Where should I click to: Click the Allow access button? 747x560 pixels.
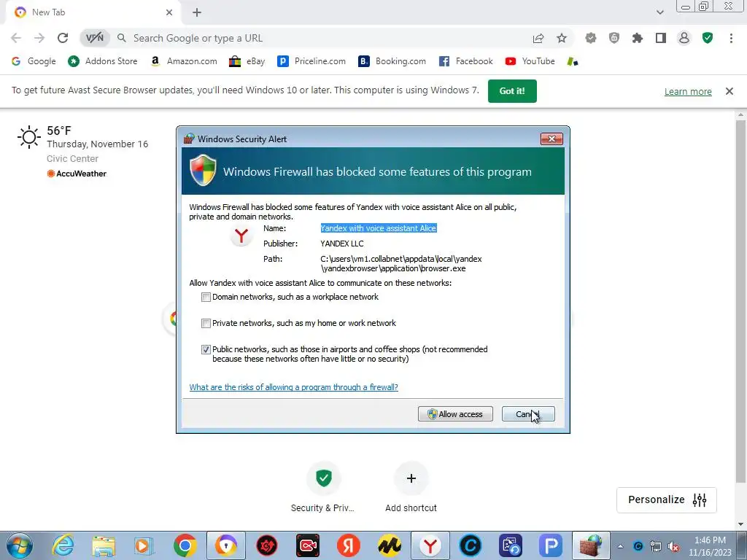[x=455, y=414]
